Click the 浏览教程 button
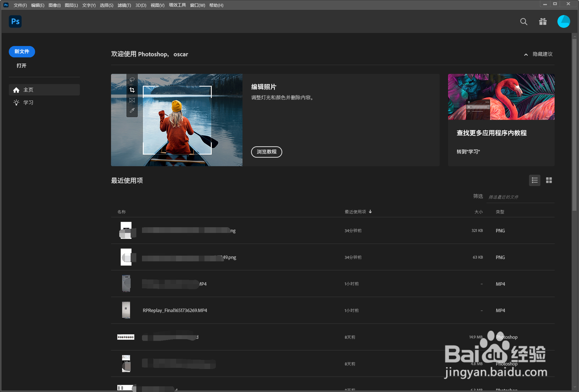Image resolution: width=579 pixels, height=392 pixels. [266, 152]
